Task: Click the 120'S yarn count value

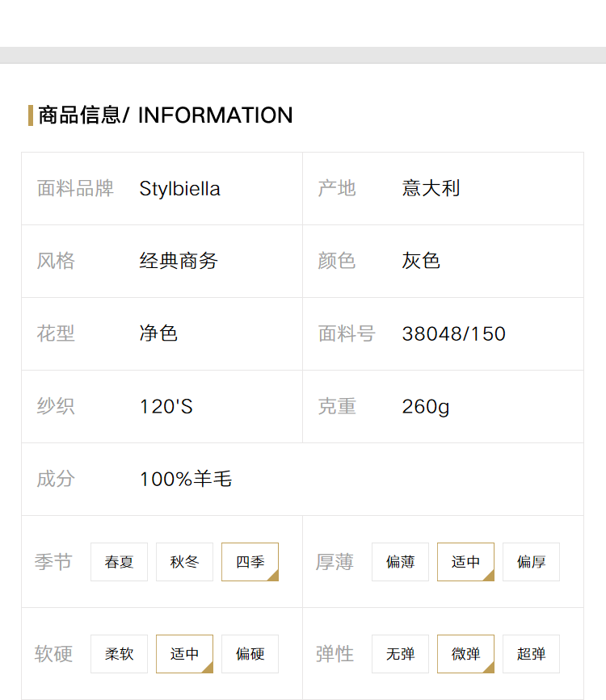Action: [166, 407]
